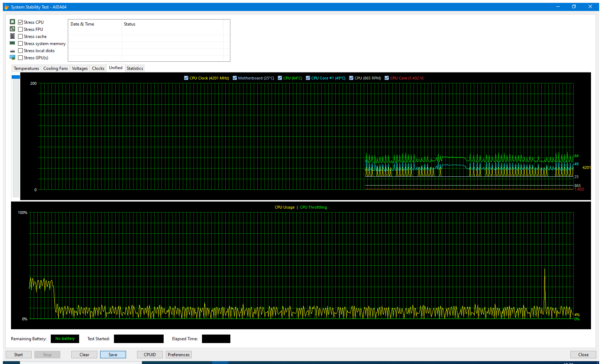
Task: Open Preferences
Action: 179,355
